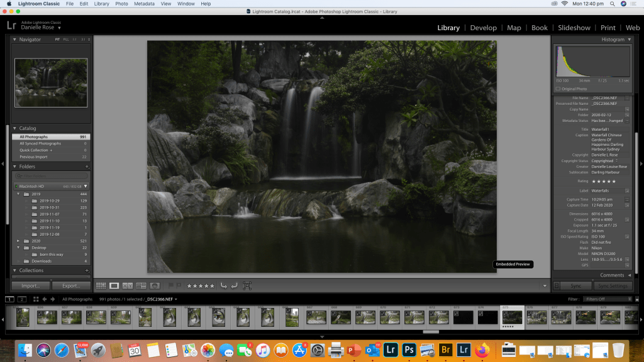This screenshot has width=644, height=362.
Task: Select the 2019-10-31 folder
Action: (x=49, y=207)
